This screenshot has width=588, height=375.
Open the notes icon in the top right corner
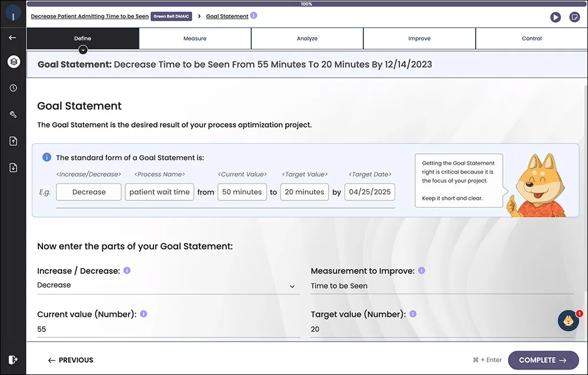(574, 17)
